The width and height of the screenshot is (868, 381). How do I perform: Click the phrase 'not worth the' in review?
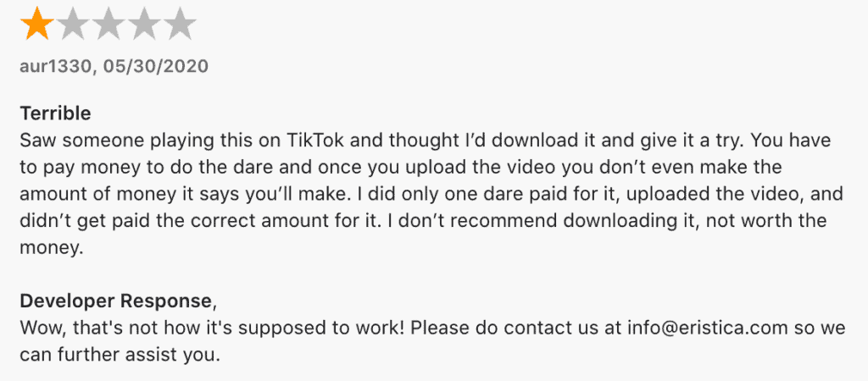coord(769,221)
